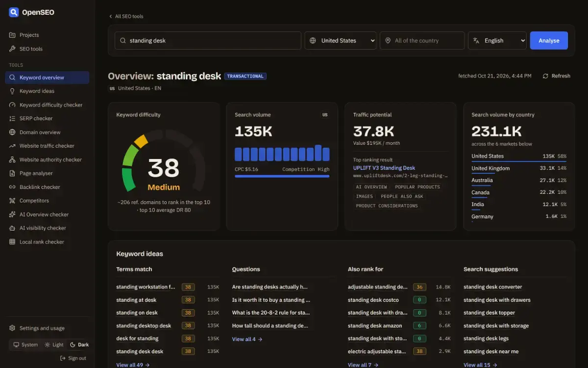Click the AI visibility checker bot icon
The height and width of the screenshot is (368, 588).
(x=12, y=228)
